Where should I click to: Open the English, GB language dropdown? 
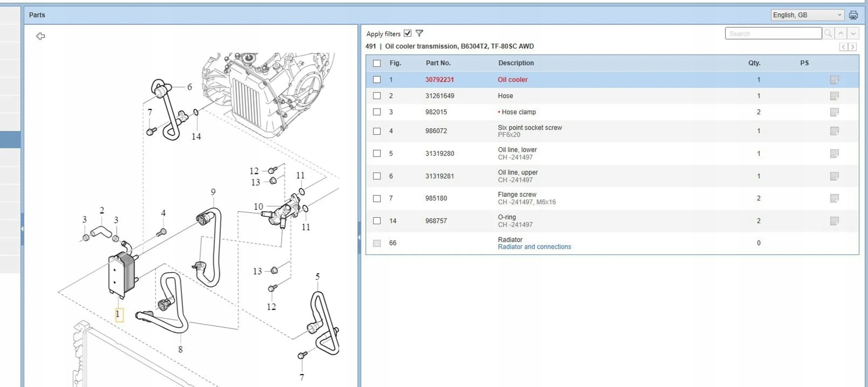807,15
